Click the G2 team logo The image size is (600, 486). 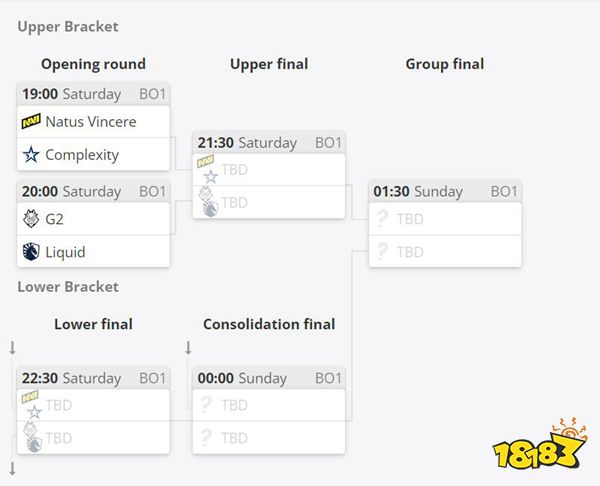(31, 219)
